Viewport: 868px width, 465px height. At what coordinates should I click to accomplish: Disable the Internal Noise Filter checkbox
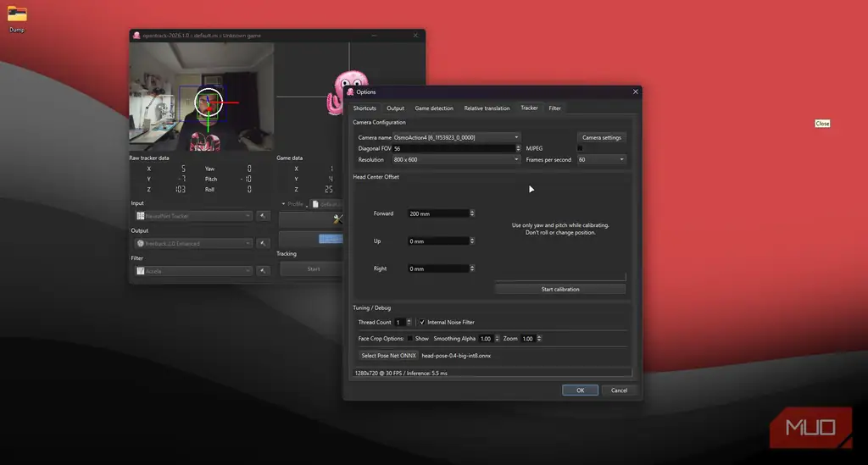coord(422,323)
